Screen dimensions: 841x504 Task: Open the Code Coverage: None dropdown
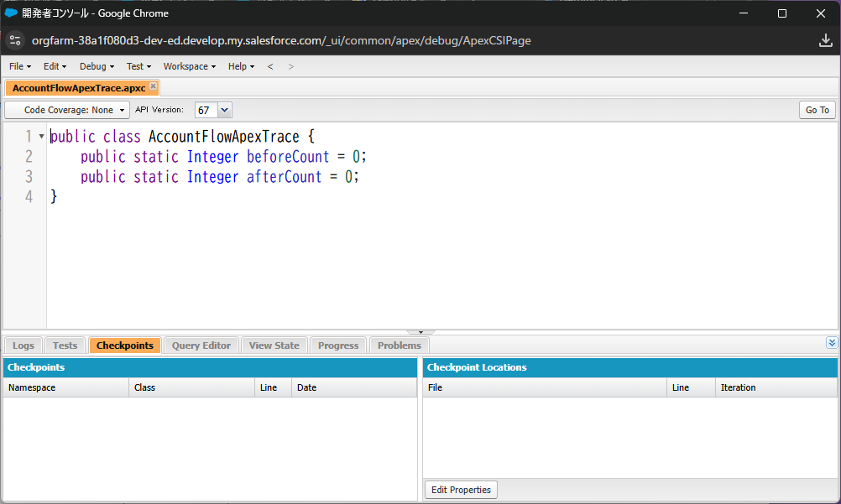(68, 110)
